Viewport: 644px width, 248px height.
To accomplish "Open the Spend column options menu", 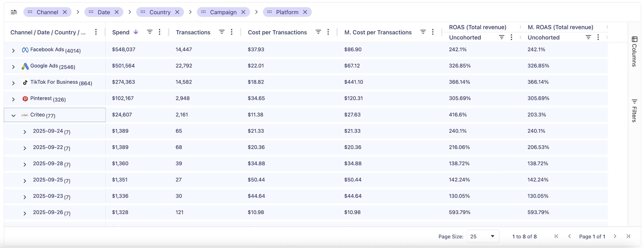I will 159,32.
